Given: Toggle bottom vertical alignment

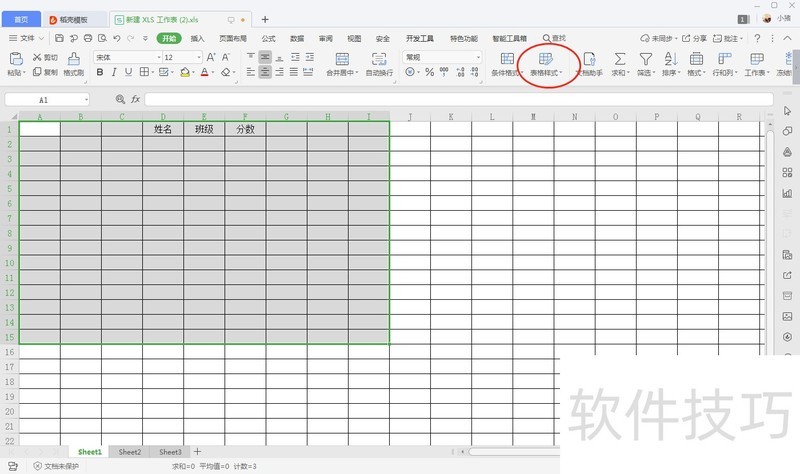Looking at the screenshot, I should point(280,57).
